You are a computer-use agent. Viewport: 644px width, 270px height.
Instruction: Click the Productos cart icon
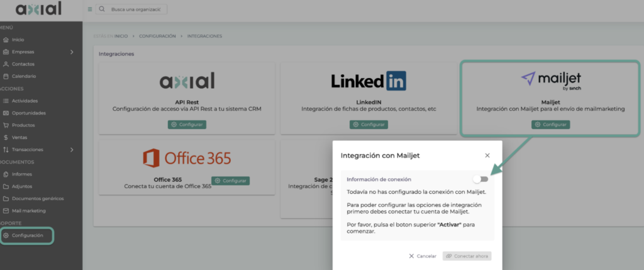pyautogui.click(x=6, y=125)
